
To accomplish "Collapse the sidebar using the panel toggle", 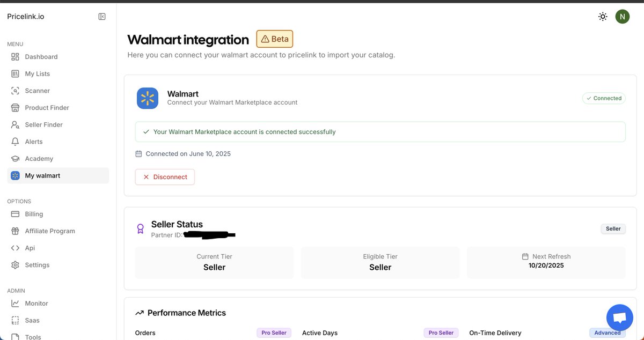I will click(102, 16).
